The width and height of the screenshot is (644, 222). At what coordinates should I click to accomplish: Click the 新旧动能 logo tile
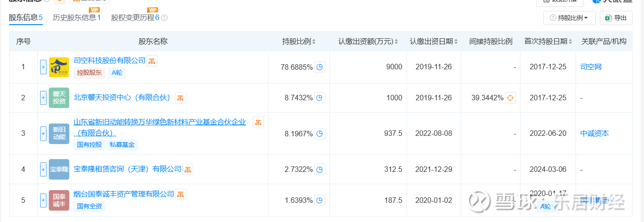(59, 134)
